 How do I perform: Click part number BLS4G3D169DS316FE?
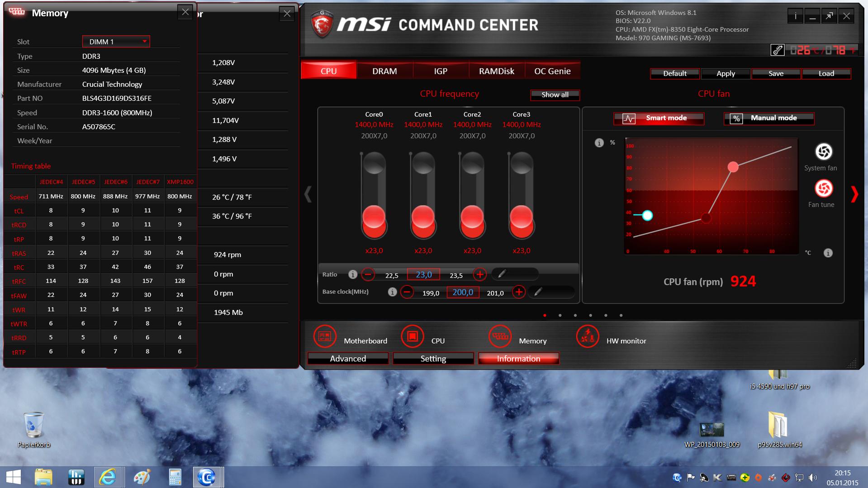pyautogui.click(x=117, y=98)
